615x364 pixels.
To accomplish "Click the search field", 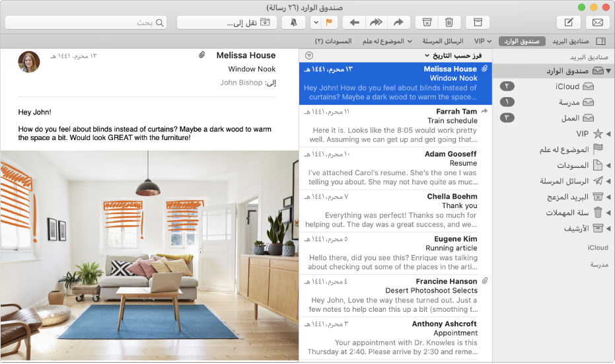I will tap(86, 22).
